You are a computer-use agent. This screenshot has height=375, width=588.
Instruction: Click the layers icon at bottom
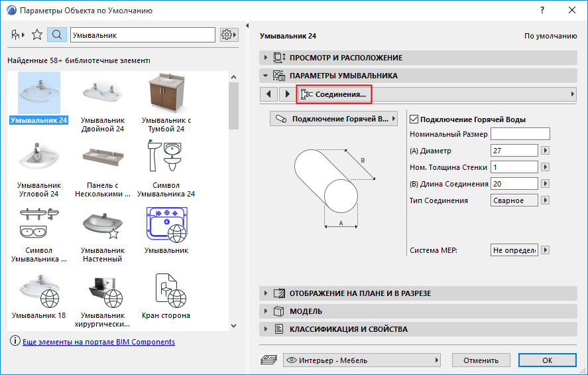(268, 360)
